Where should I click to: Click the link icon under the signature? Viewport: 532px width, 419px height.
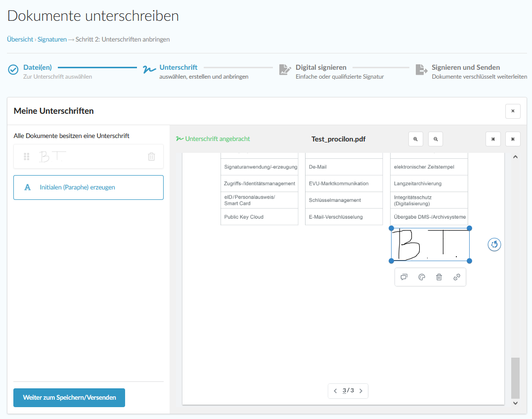457,277
